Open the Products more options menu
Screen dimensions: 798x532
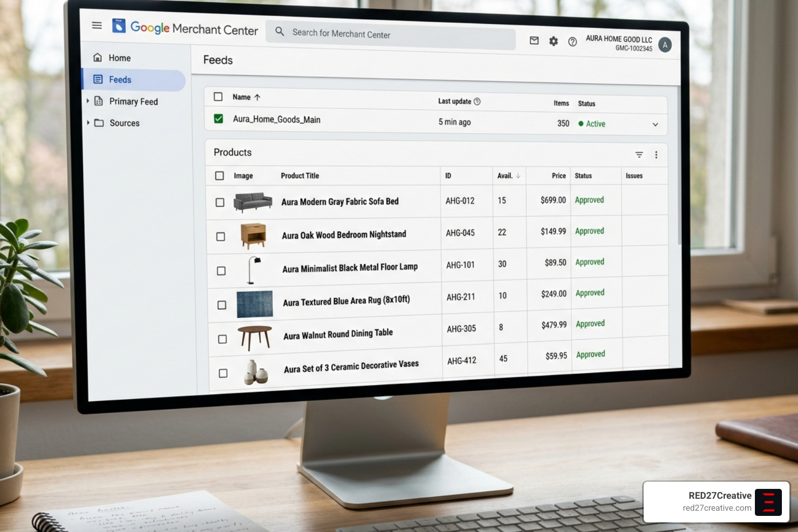[656, 155]
